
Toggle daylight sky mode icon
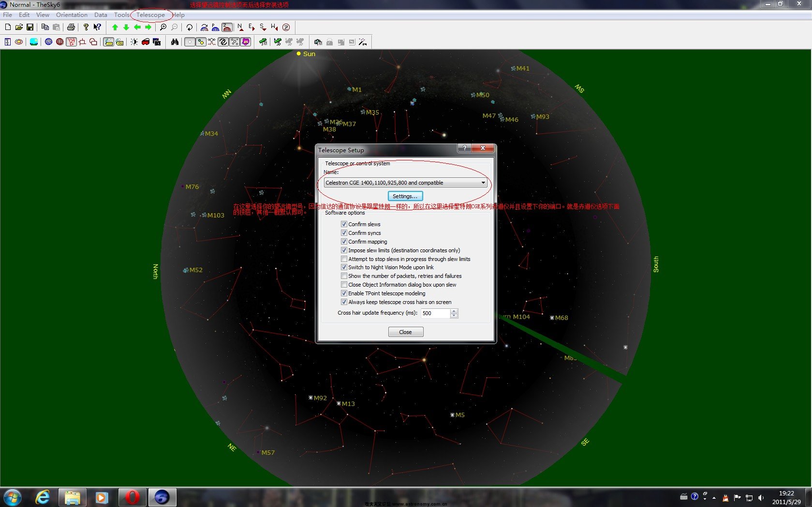tap(33, 42)
